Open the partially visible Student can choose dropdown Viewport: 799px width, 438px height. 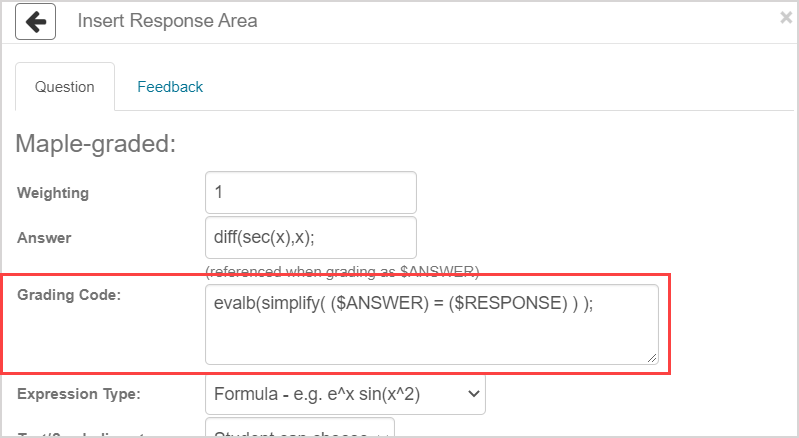299,432
